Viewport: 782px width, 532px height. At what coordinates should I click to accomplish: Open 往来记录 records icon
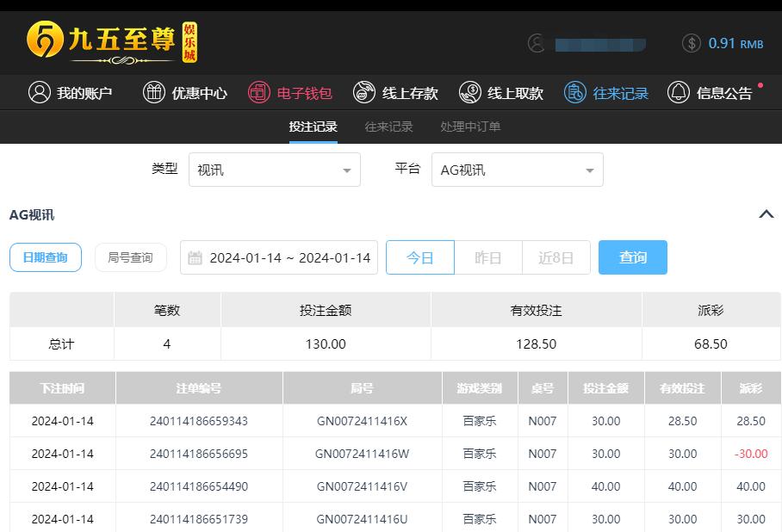tap(574, 92)
